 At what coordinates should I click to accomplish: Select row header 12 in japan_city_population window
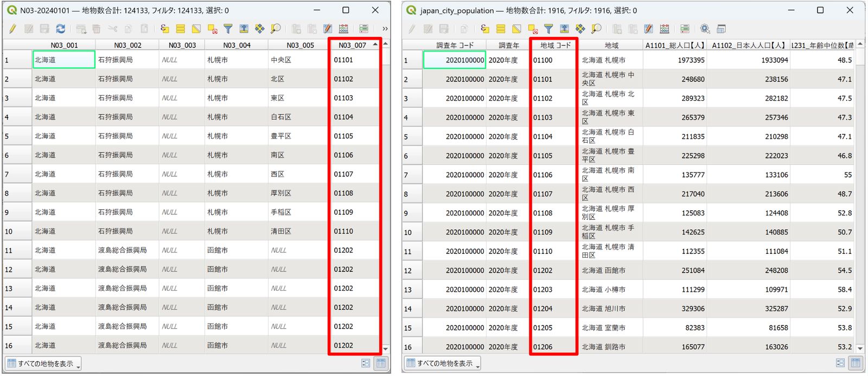(412, 271)
